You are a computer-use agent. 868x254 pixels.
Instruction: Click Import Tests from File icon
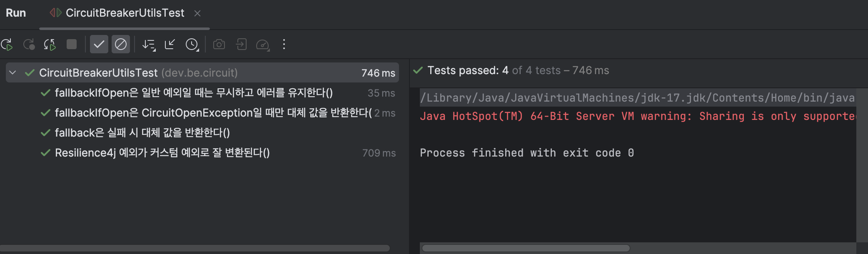(170, 45)
